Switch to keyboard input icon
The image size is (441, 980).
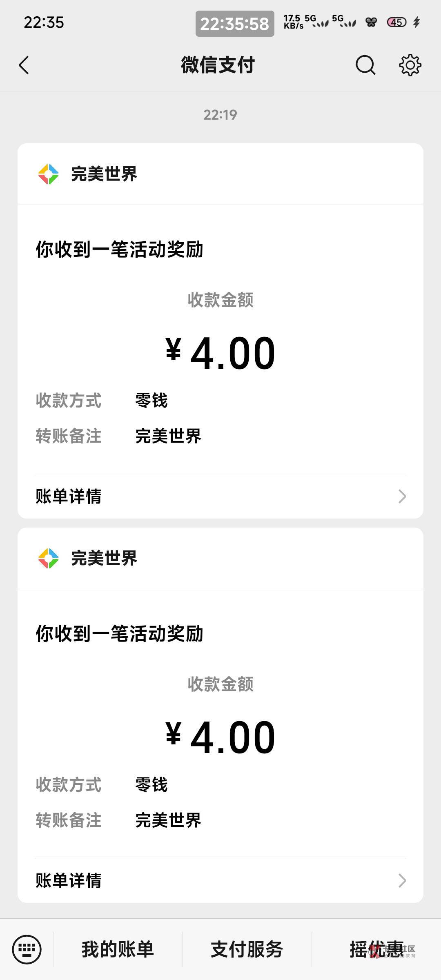coord(27,949)
